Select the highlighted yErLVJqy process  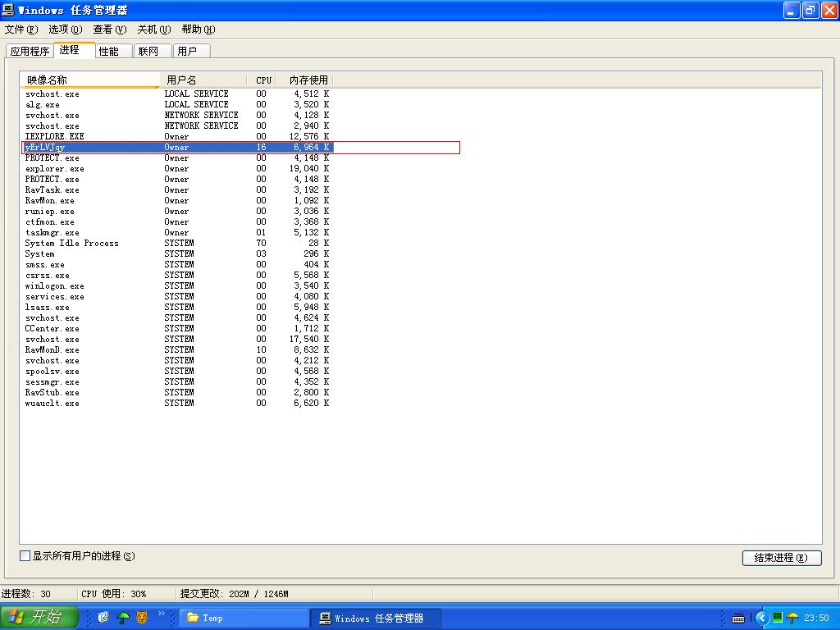point(177,148)
